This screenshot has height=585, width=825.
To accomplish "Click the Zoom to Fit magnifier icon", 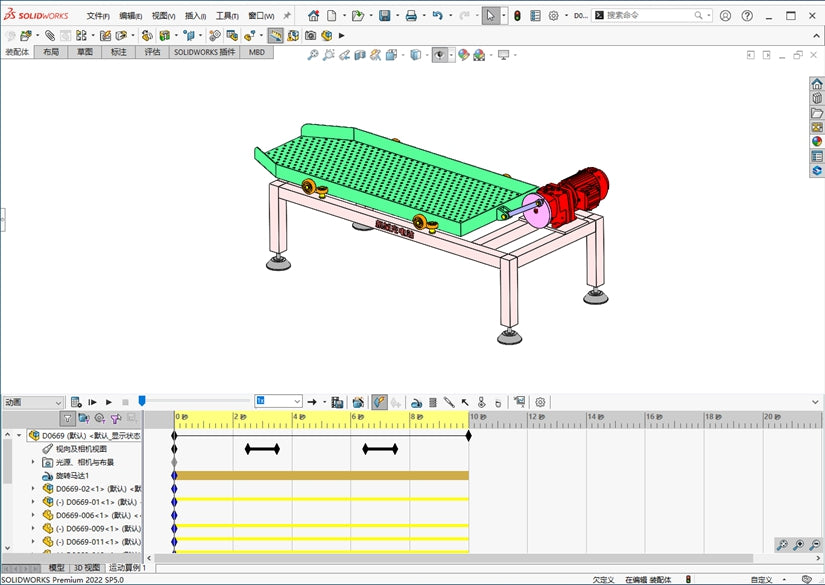I will pos(313,55).
